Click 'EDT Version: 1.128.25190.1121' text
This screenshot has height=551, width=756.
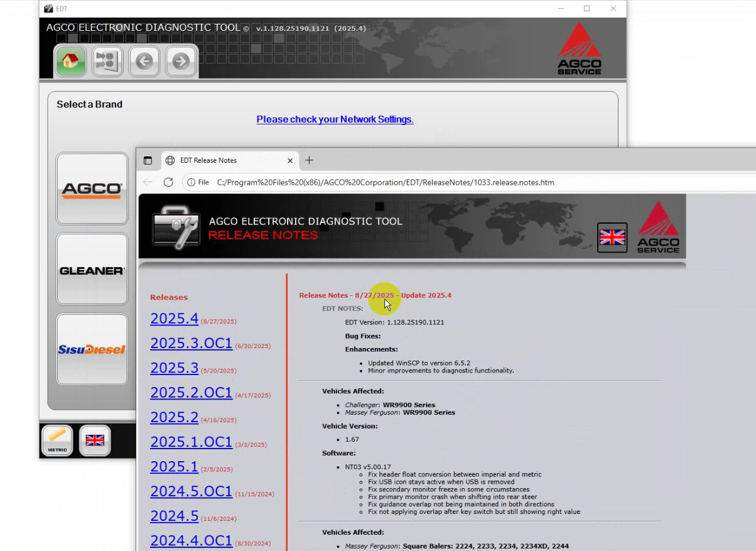coord(394,322)
